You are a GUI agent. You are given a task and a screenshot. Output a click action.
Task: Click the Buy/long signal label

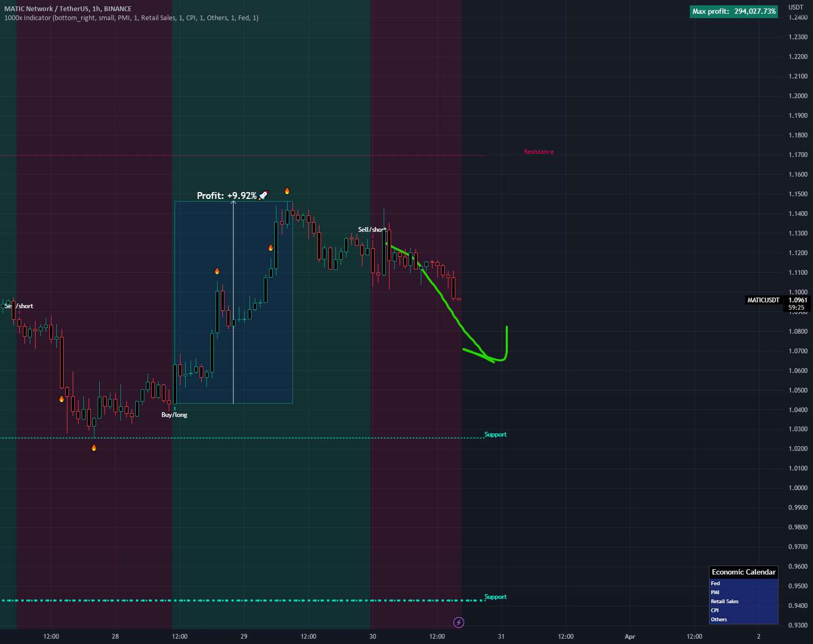point(174,415)
